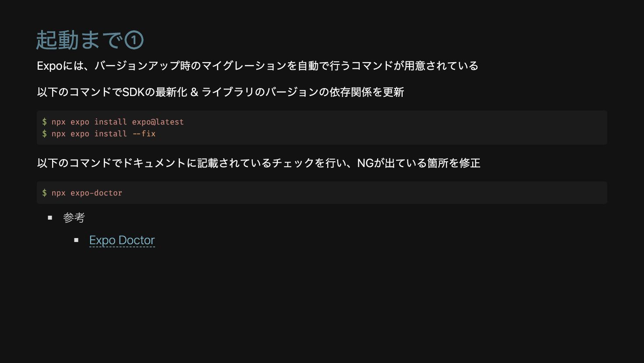Click the $ prompt on first install line

pyautogui.click(x=44, y=122)
